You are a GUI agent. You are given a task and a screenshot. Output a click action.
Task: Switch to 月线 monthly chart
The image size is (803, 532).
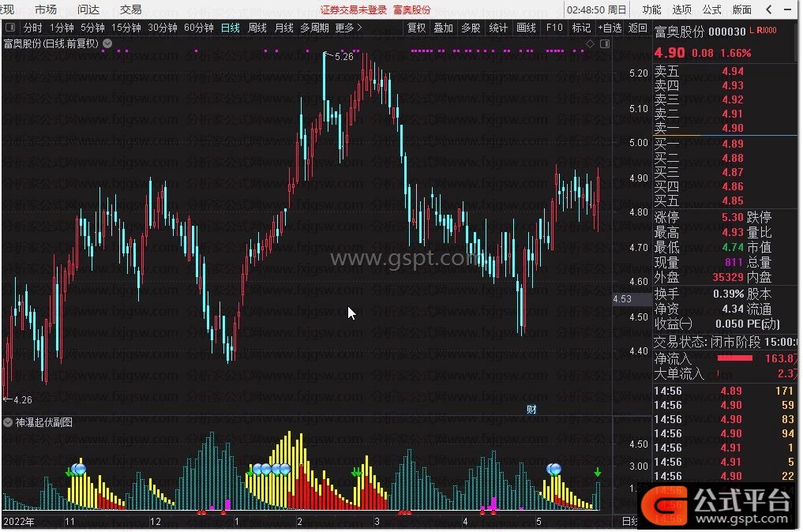tap(283, 28)
